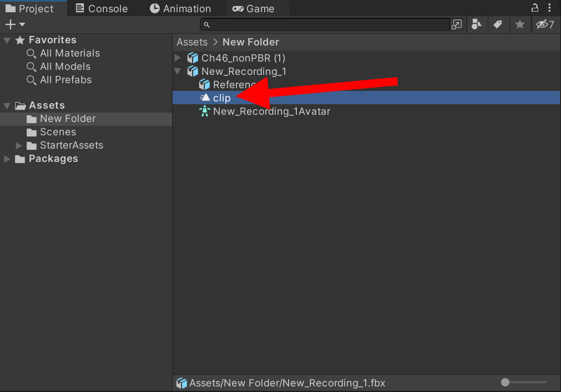Image resolution: width=561 pixels, height=392 pixels.
Task: Click the icon size slider handle
Action: tap(505, 383)
